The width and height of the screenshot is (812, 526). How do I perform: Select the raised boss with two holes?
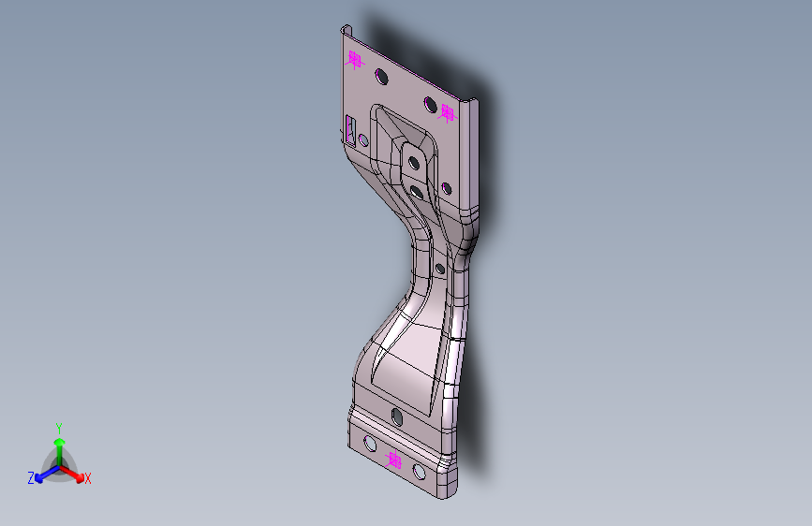pos(416,174)
